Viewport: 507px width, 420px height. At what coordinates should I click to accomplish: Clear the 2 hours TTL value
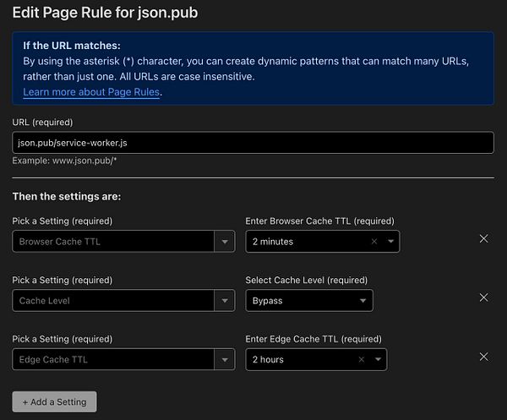(362, 359)
